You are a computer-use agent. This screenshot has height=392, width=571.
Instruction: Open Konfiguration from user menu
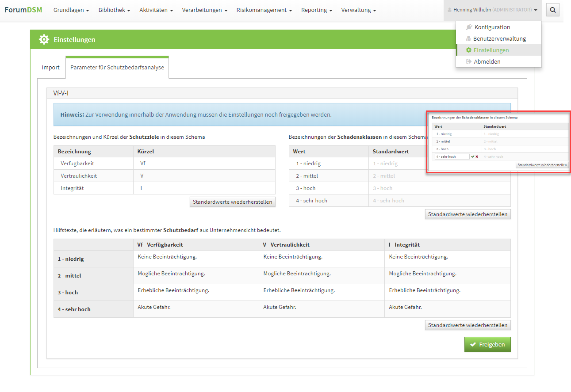click(x=492, y=27)
